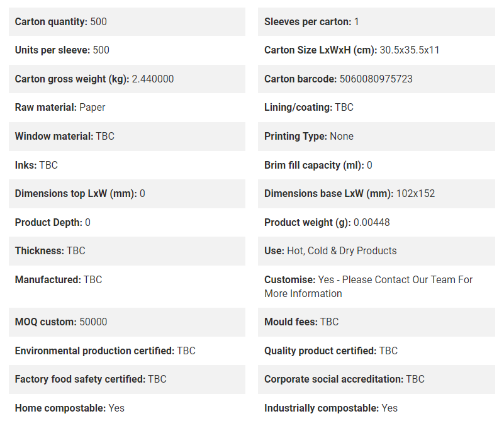Click the Carton gross weight value
Screen dimensions: 504x421
tap(153, 79)
